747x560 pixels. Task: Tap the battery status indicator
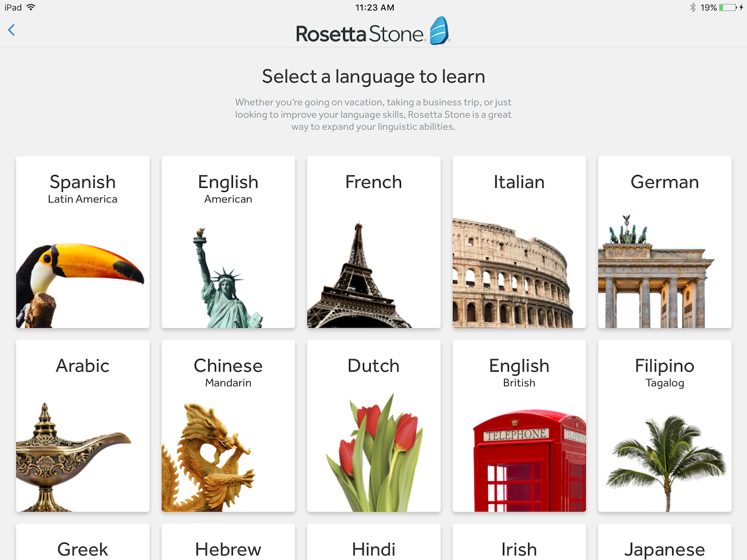728,8
